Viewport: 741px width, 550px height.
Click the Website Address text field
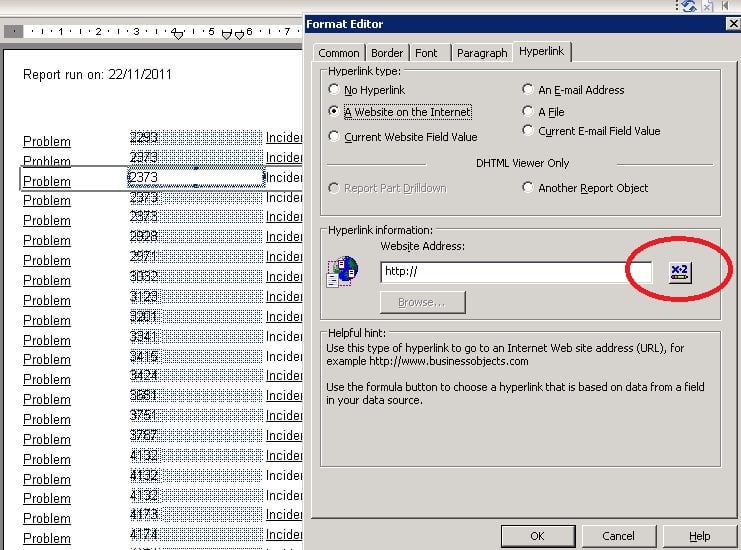515,272
